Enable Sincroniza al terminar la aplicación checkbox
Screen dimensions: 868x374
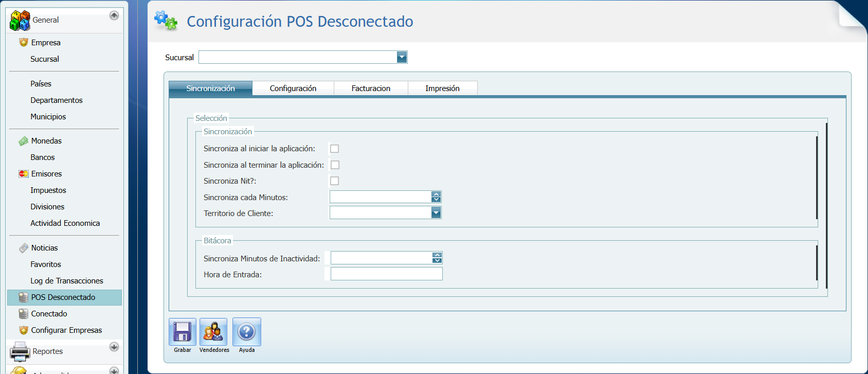335,165
